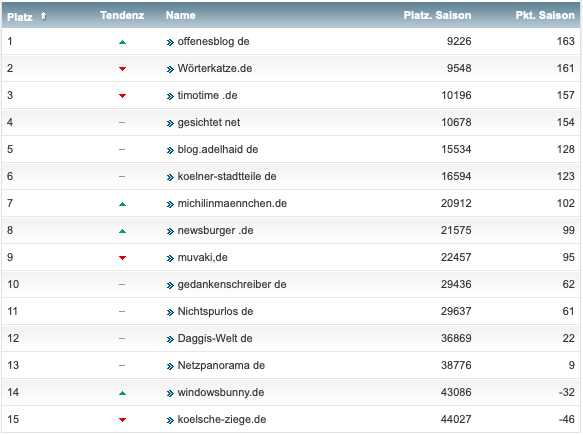Open the koelsche-ziege.de link

222,419
